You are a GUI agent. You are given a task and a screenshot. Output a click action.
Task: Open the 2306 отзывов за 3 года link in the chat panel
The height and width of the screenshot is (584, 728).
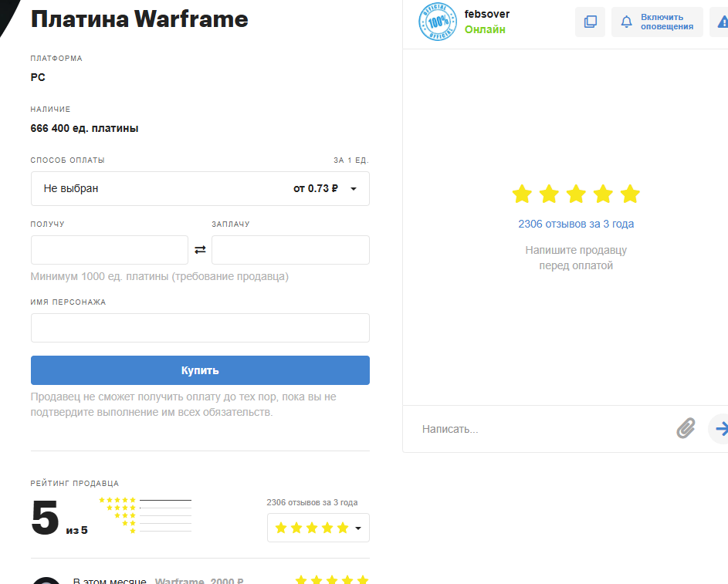click(x=576, y=224)
